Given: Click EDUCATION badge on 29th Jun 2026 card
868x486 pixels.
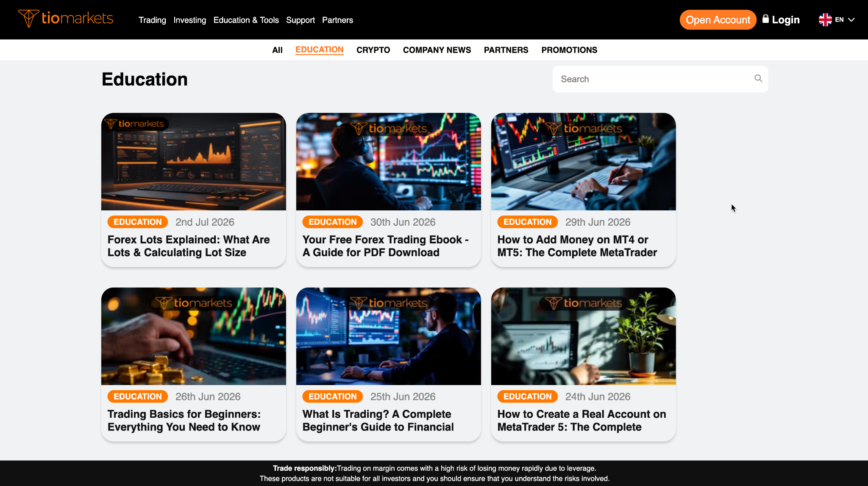Looking at the screenshot, I should (527, 222).
